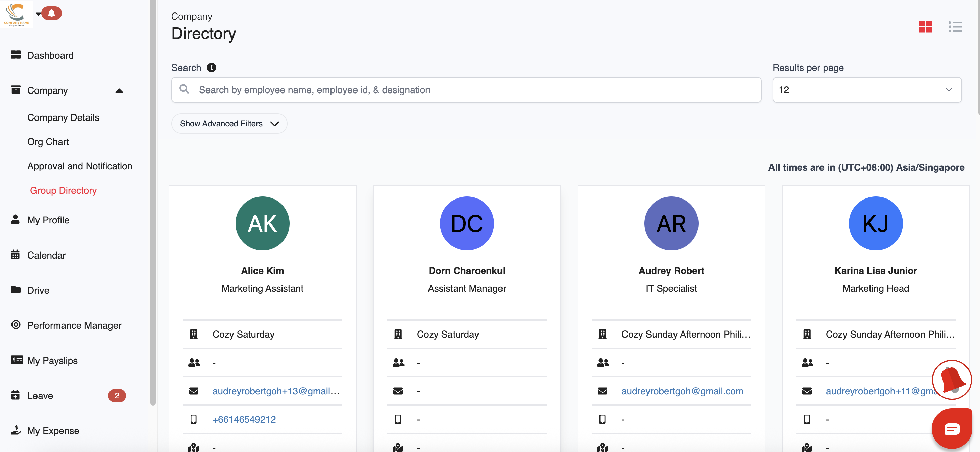Click Alice Kim's phone number link
The height and width of the screenshot is (452, 980).
(x=244, y=419)
